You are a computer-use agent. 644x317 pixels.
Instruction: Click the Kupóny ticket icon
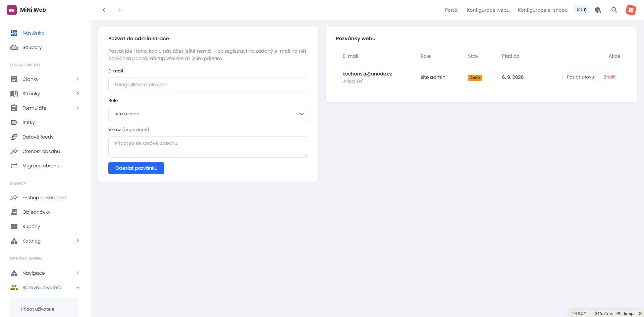(14, 226)
